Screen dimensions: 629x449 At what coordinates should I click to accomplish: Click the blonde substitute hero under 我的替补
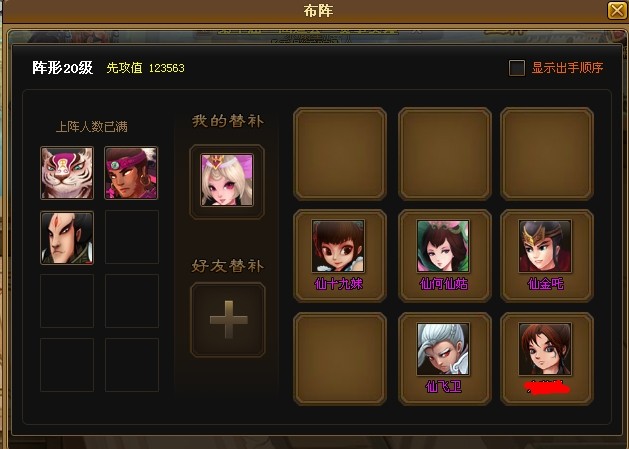[x=227, y=180]
